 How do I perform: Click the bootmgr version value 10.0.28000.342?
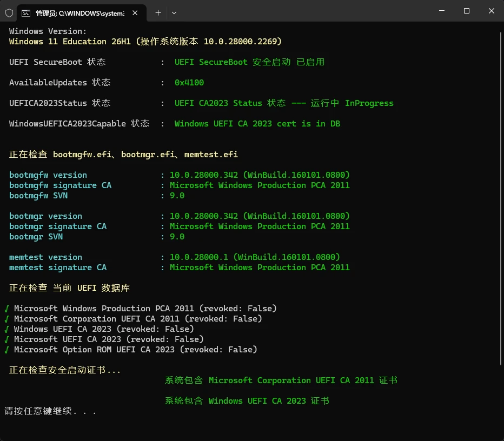pos(260,216)
